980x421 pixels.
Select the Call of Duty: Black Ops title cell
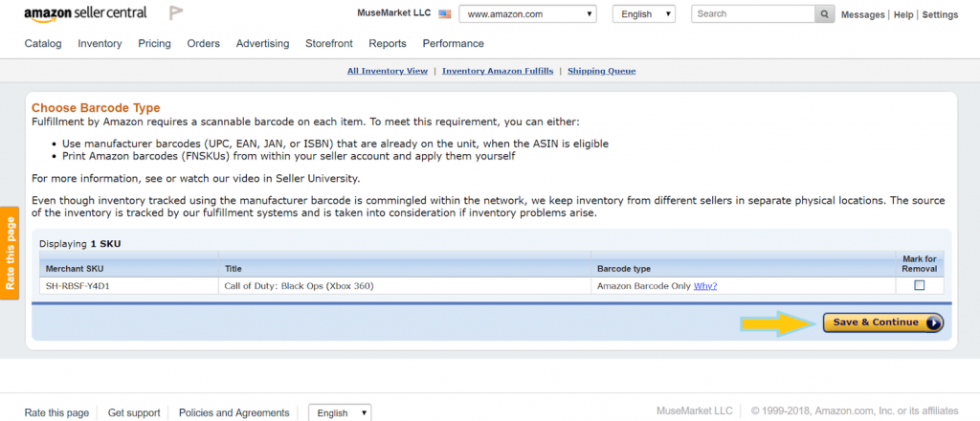(405, 286)
